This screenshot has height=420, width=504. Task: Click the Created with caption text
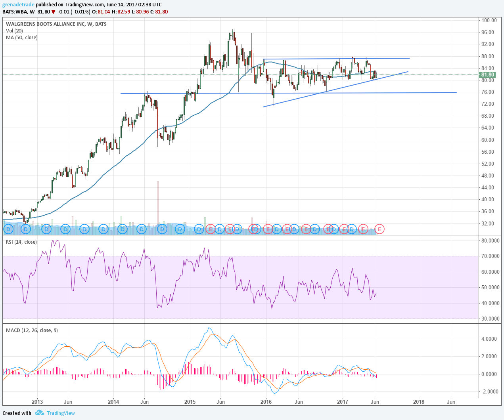coord(17,413)
